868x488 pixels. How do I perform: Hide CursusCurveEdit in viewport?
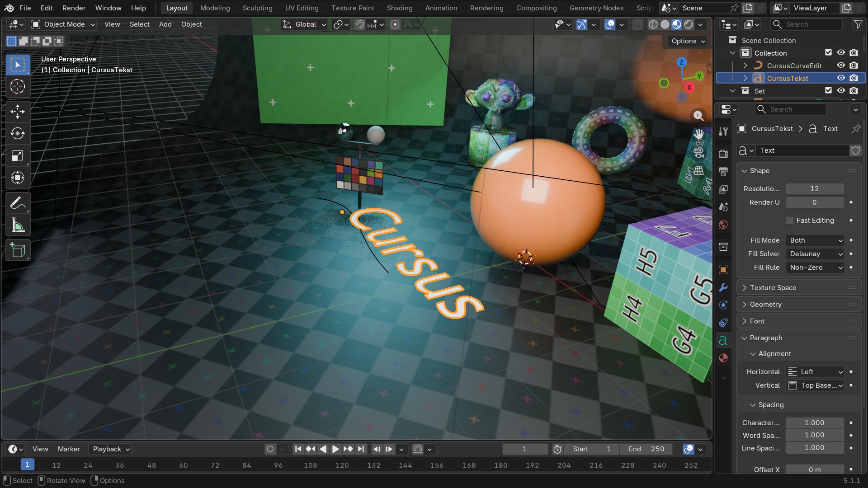pyautogui.click(x=841, y=66)
